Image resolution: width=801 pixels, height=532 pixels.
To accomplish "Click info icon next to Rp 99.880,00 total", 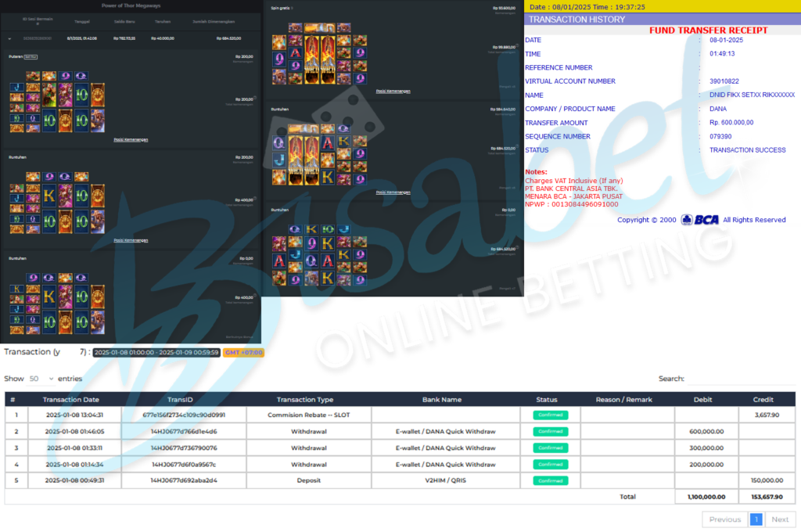I will pyautogui.click(x=518, y=45).
